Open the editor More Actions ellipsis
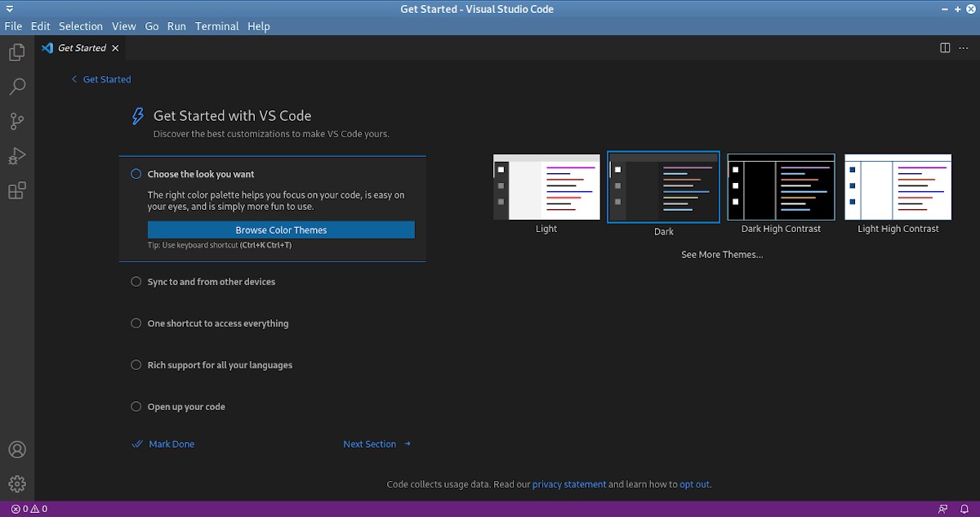The width and height of the screenshot is (980, 517). click(x=963, y=48)
